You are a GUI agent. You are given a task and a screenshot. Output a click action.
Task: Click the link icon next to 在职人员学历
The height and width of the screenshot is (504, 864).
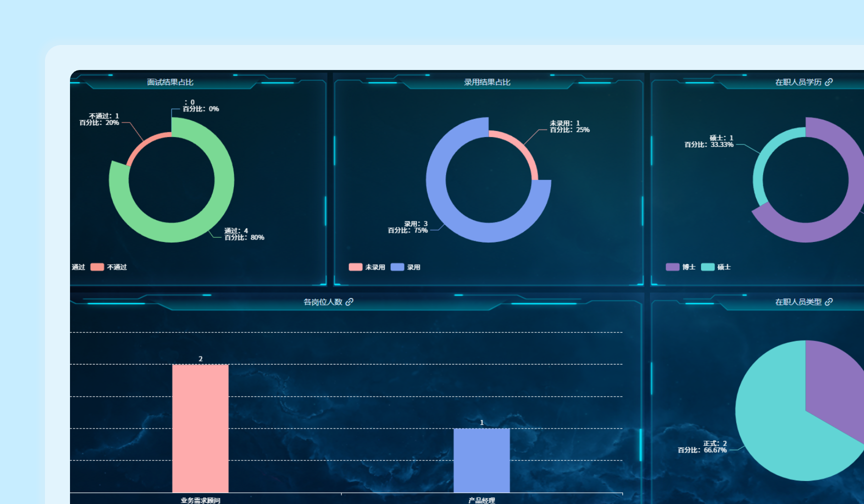(828, 82)
